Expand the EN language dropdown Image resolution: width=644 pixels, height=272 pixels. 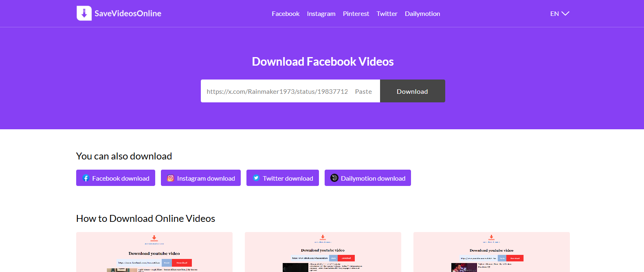pyautogui.click(x=554, y=13)
